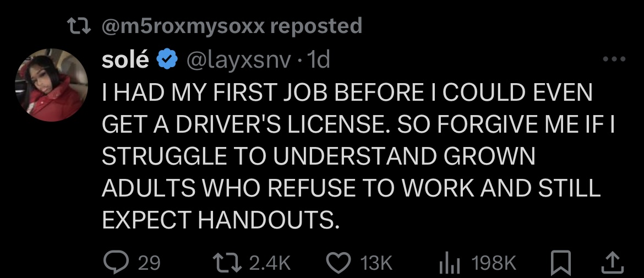Viewport: 644px width, 278px height.
Task: Click the blue verified badge beside solé
Action: click(167, 59)
